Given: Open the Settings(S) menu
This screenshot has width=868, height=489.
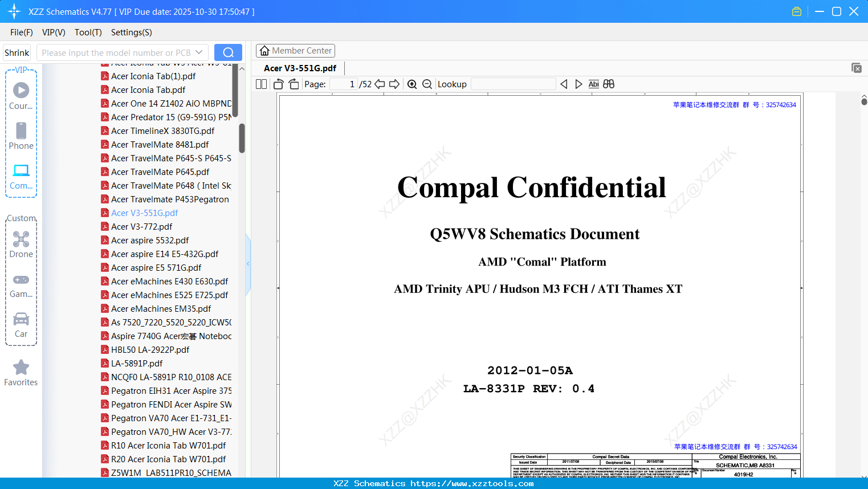Looking at the screenshot, I should click(x=132, y=32).
